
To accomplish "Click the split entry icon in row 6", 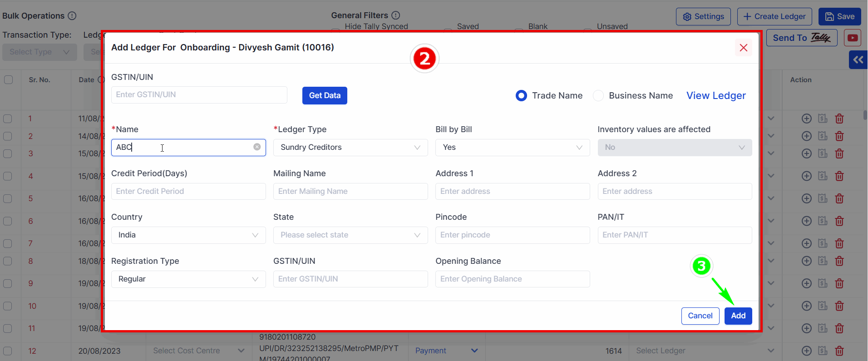I will pos(823,221).
